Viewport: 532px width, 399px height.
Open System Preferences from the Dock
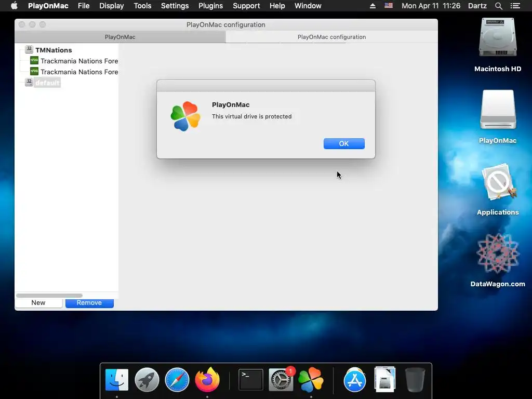click(x=281, y=380)
